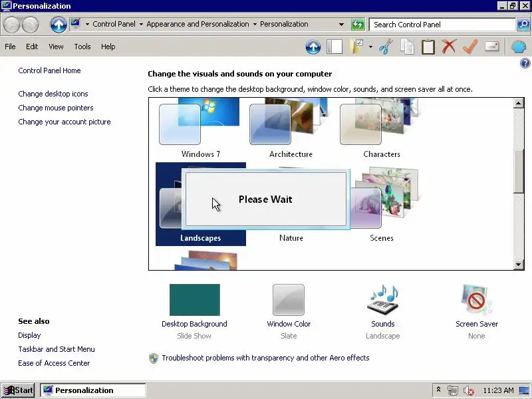The height and width of the screenshot is (399, 532).
Task: Click the Screen Saver label link
Action: [x=477, y=324]
